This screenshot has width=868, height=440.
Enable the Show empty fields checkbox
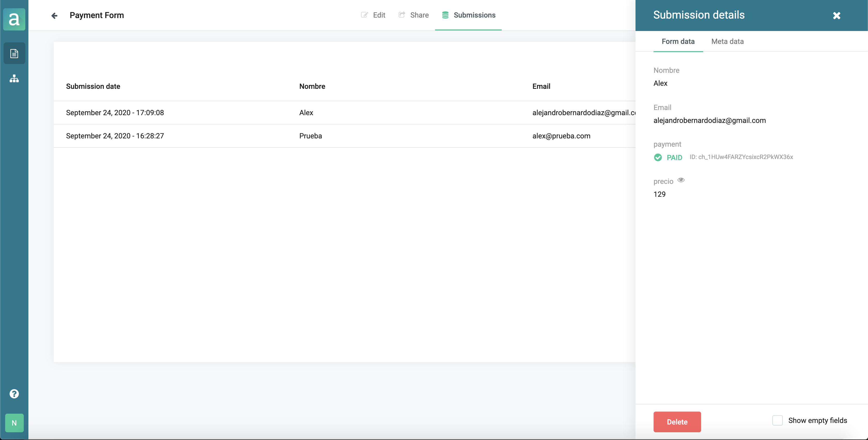[777, 420]
